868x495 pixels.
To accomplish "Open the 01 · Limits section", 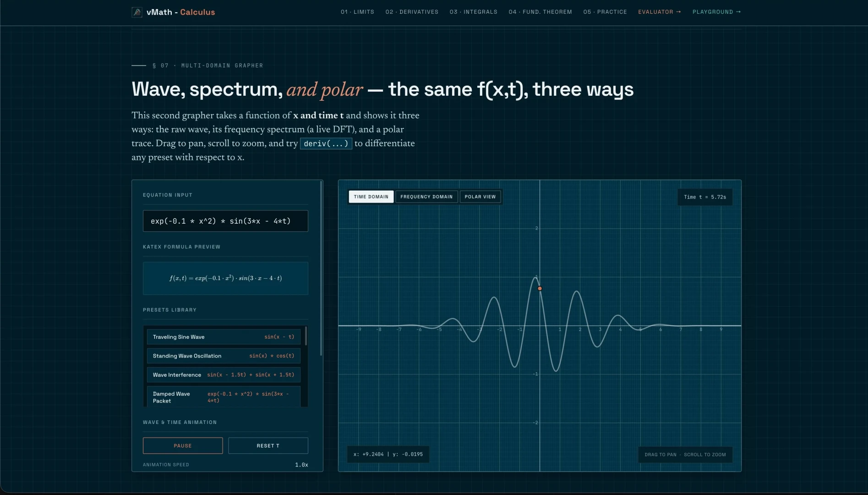I will [357, 12].
